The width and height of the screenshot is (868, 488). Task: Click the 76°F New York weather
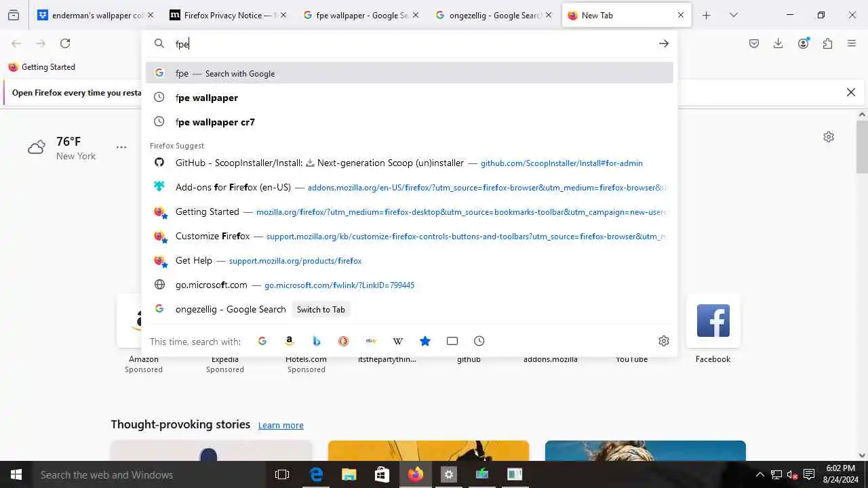coord(62,147)
